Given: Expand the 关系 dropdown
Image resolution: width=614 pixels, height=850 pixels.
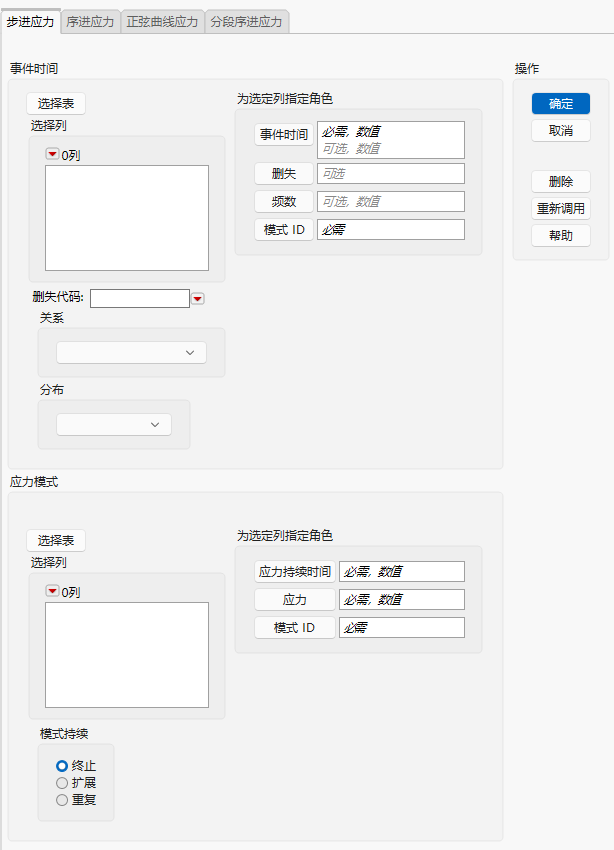Looking at the screenshot, I should [x=131, y=352].
